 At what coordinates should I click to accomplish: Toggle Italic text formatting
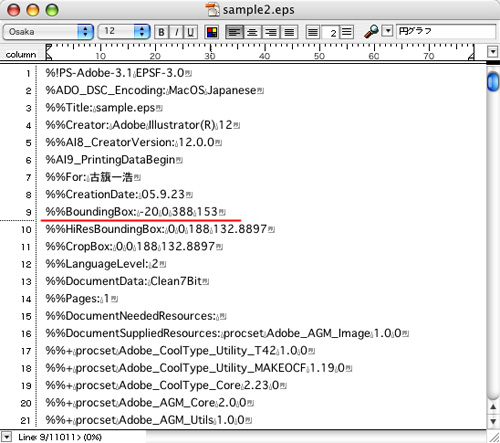pyautogui.click(x=176, y=32)
